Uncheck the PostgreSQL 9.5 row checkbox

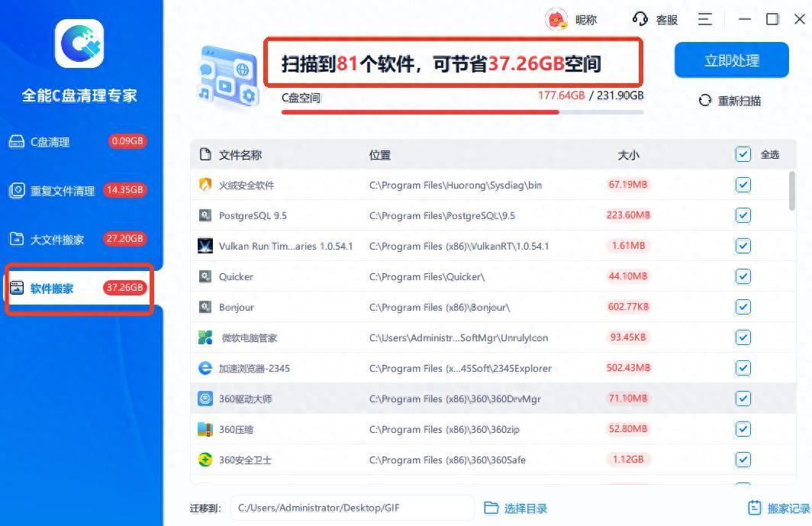pos(743,215)
